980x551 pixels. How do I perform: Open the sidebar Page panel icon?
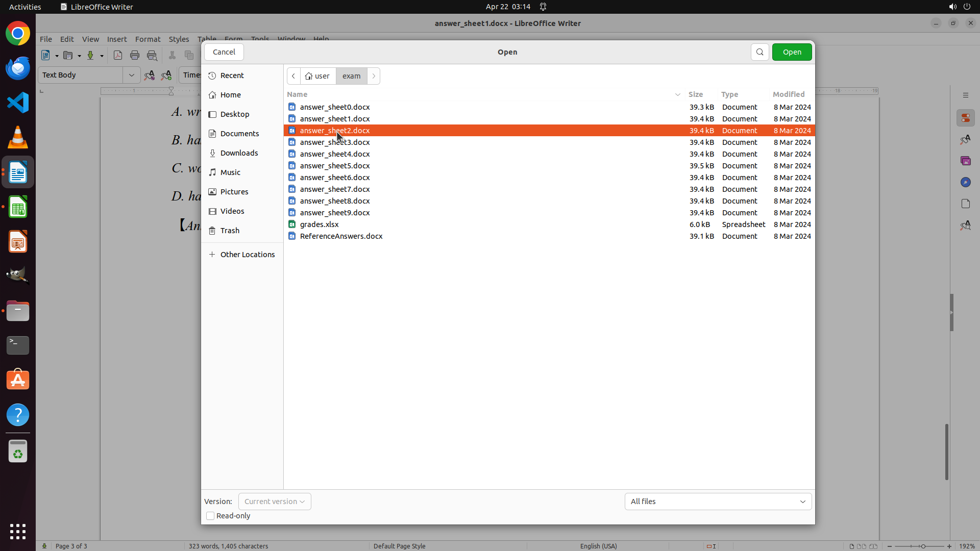click(x=965, y=204)
